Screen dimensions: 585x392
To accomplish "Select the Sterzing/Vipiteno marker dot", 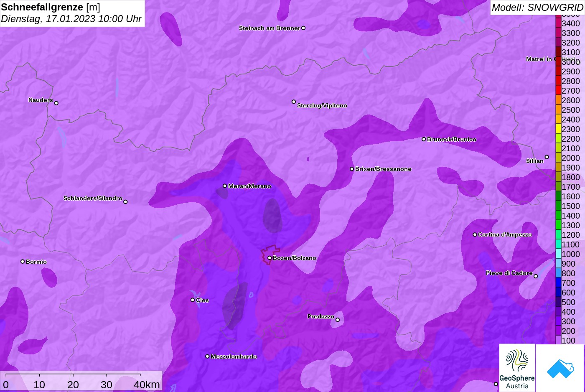I will point(294,102).
